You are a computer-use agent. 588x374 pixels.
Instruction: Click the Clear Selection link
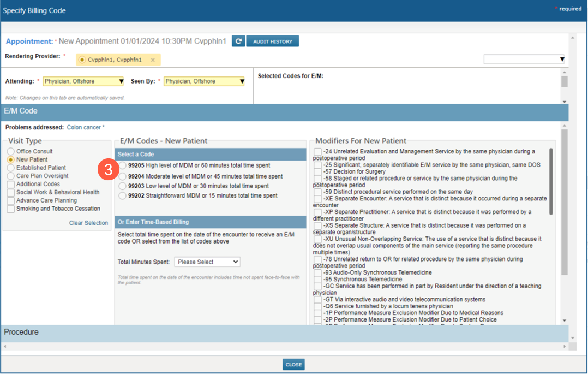coord(88,223)
